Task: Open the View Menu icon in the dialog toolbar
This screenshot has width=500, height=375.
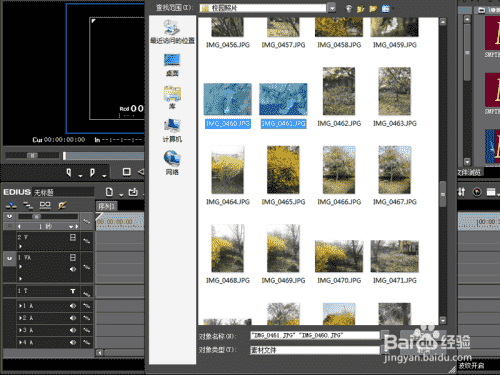Action: click(x=386, y=9)
